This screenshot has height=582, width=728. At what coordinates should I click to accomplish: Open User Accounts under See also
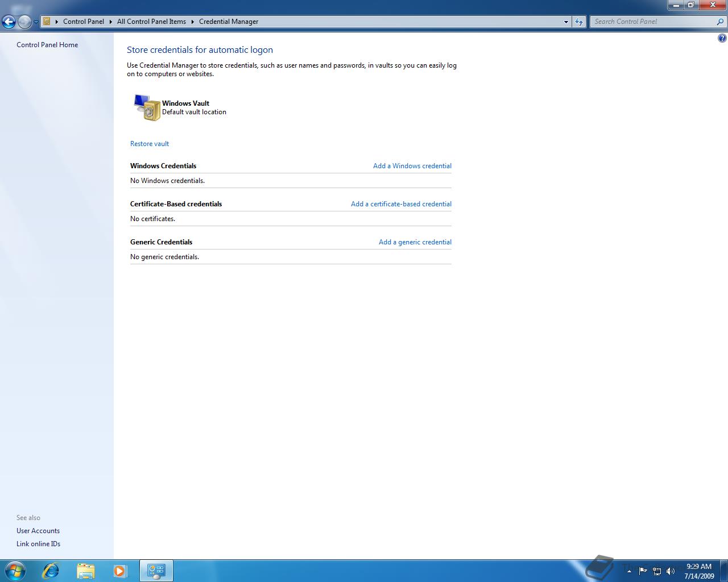coord(38,531)
